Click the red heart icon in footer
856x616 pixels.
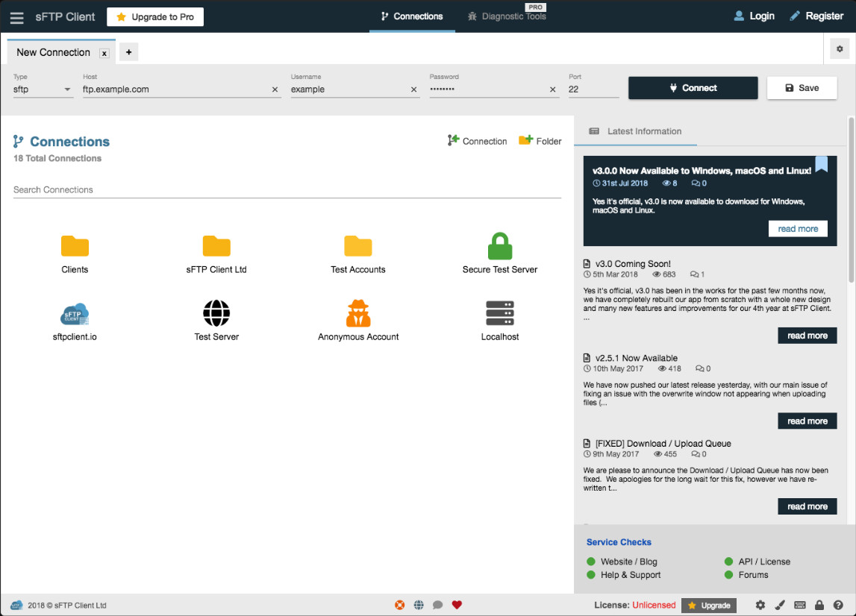pyautogui.click(x=457, y=605)
